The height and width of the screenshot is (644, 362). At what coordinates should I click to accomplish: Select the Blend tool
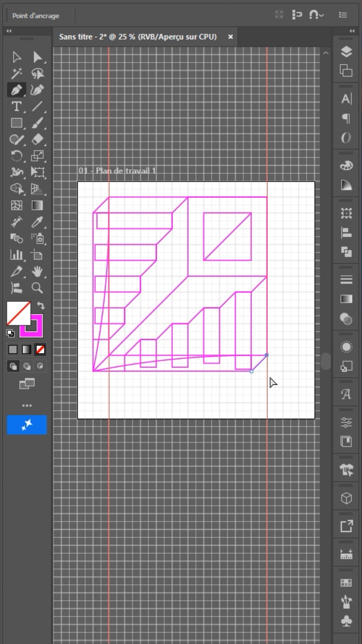16,238
